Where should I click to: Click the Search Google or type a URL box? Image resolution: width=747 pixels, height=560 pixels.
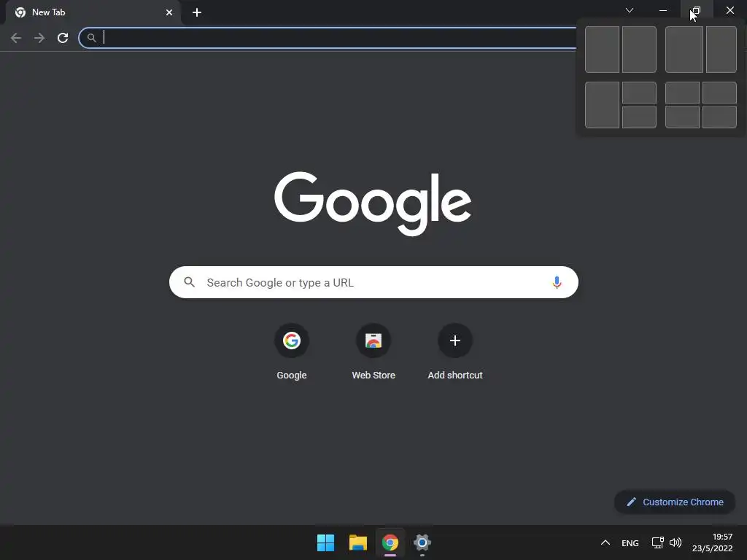(373, 282)
